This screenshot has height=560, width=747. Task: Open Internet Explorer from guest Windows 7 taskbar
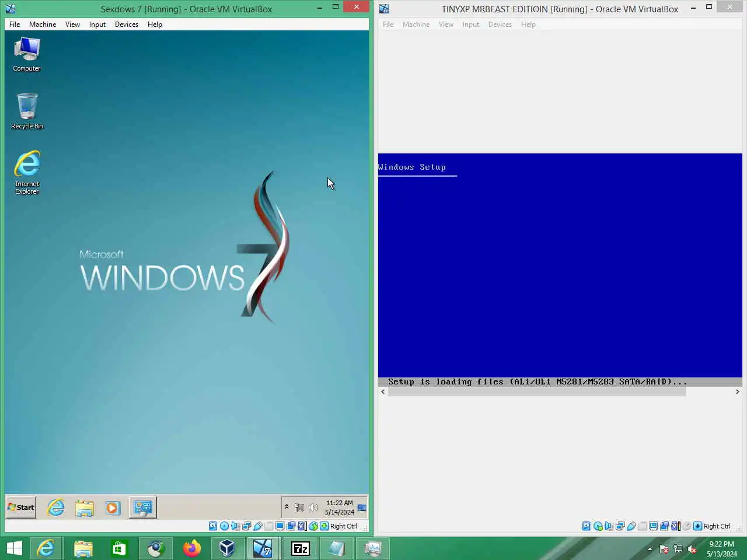click(56, 508)
